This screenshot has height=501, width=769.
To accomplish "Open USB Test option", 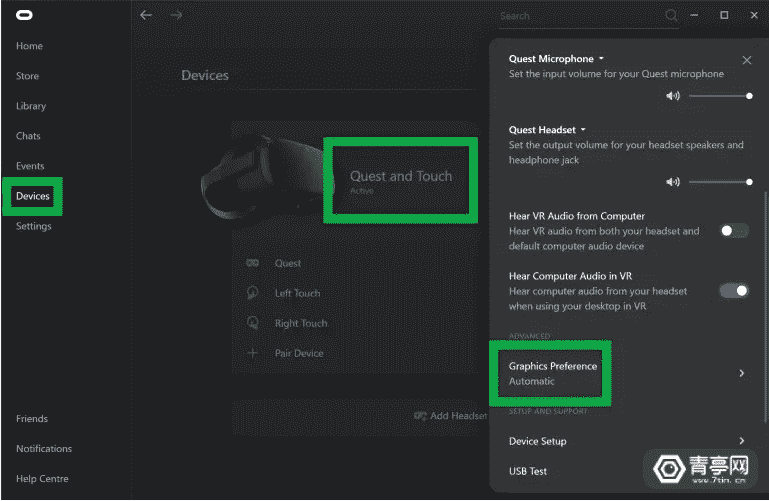I will point(528,471).
